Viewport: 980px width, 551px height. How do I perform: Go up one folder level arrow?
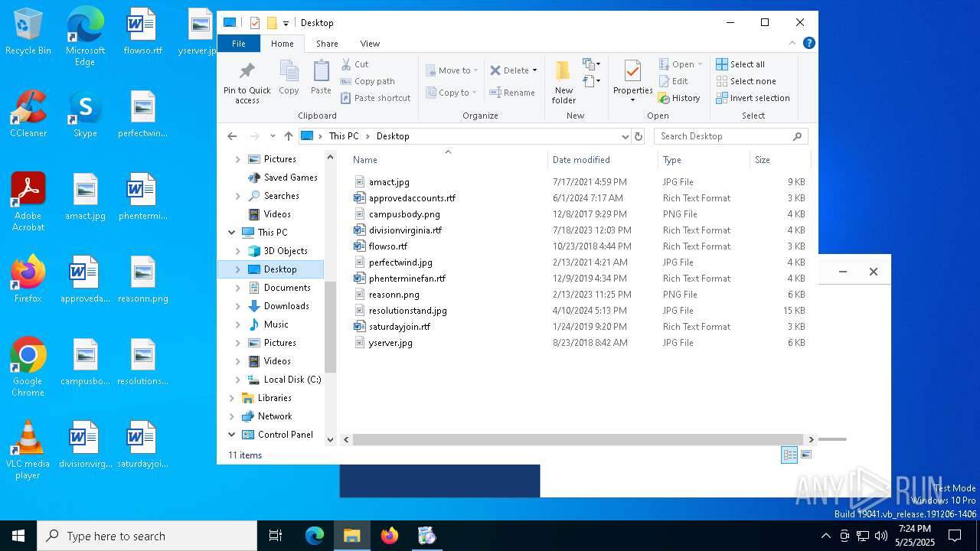[x=288, y=136]
